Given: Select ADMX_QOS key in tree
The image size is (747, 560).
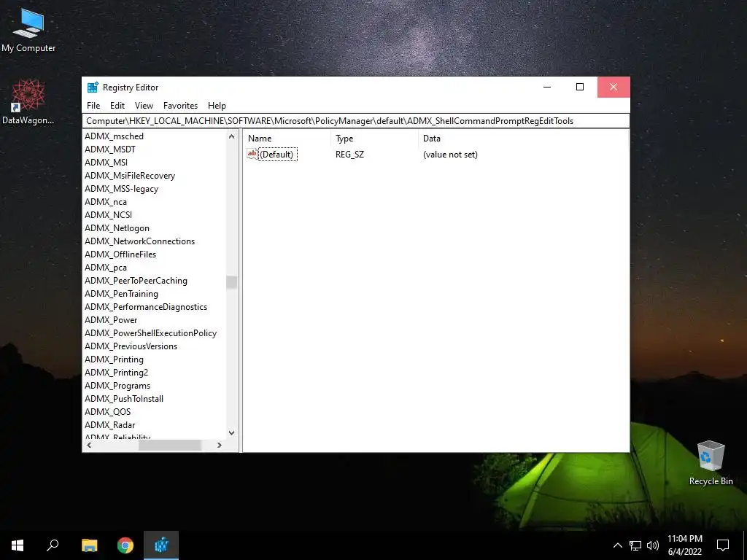Looking at the screenshot, I should pyautogui.click(x=107, y=412).
